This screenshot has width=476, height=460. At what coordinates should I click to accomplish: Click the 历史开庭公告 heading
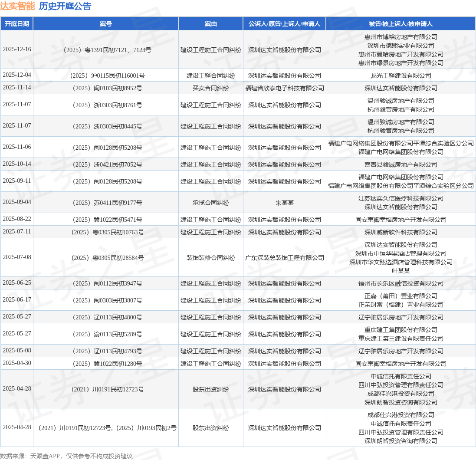(x=65, y=6)
